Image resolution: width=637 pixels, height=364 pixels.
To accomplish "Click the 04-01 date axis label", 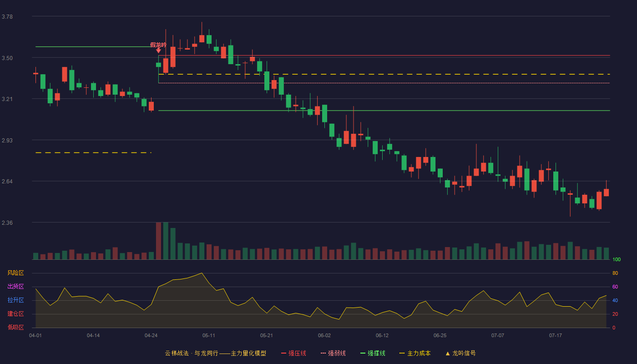I will 35,335.
